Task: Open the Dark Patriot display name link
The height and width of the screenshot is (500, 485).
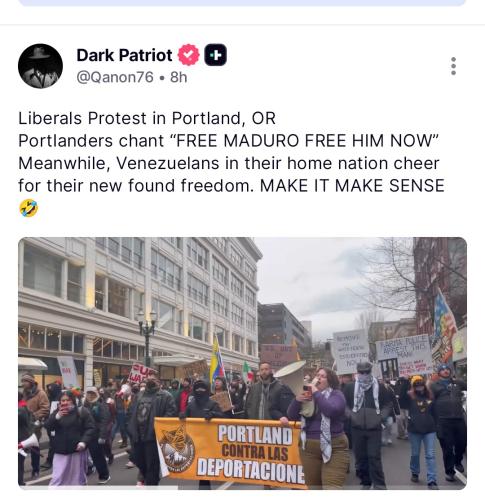Action: pyautogui.click(x=124, y=55)
